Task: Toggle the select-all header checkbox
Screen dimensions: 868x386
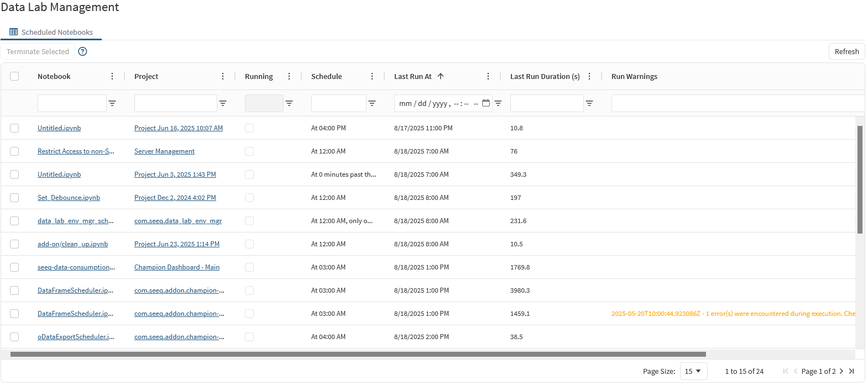Action: pos(14,76)
